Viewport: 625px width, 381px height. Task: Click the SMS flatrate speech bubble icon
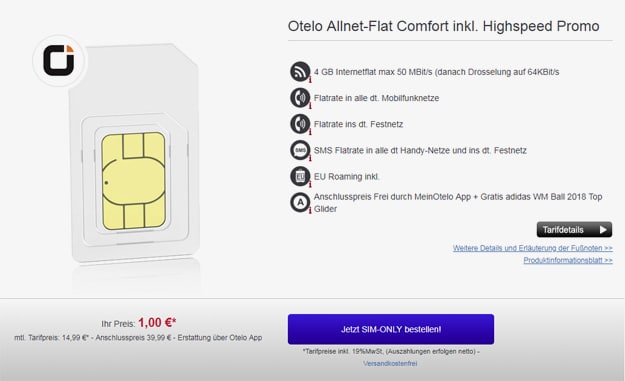300,150
